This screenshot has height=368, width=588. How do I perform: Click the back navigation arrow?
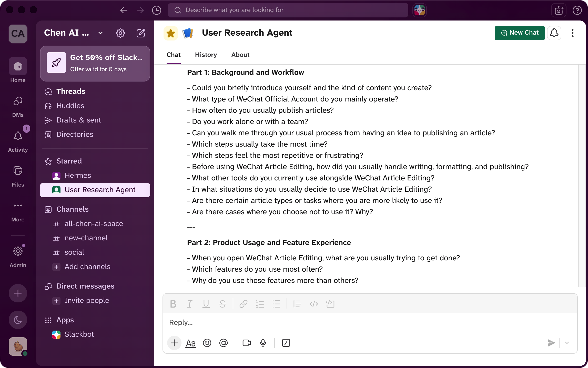pos(124,10)
